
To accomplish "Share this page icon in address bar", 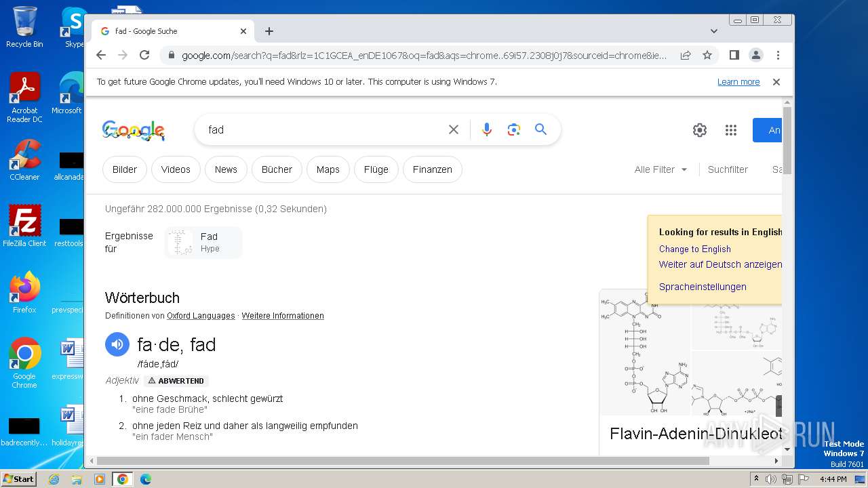I will (686, 55).
